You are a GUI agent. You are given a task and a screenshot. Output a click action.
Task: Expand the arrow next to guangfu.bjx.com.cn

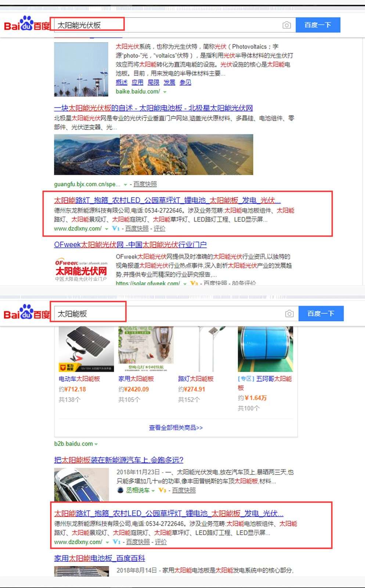pyautogui.click(x=126, y=184)
